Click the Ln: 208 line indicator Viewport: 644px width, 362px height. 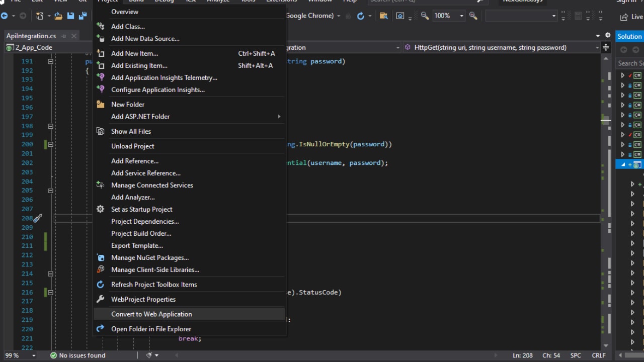(522, 355)
